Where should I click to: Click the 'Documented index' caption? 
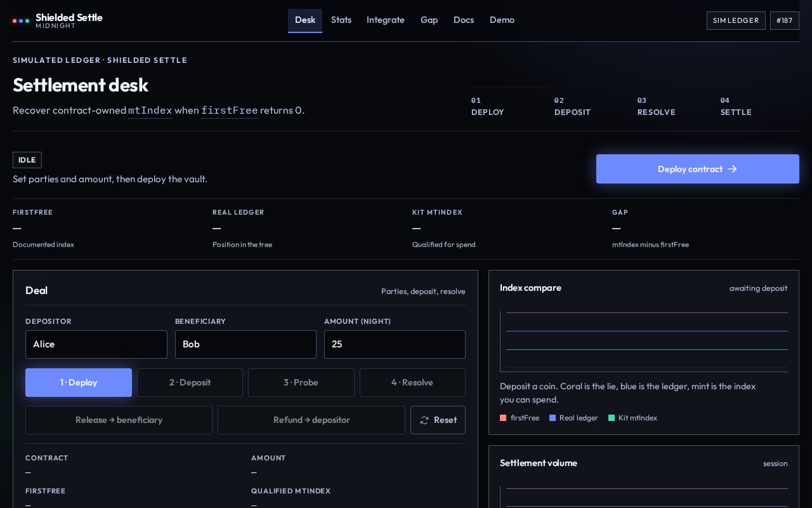(x=43, y=244)
